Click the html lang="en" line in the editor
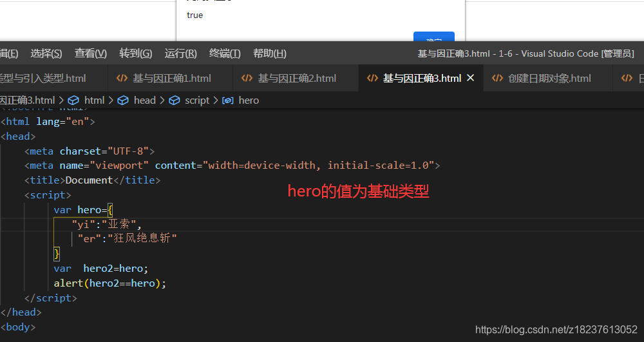 pyautogui.click(x=48, y=122)
